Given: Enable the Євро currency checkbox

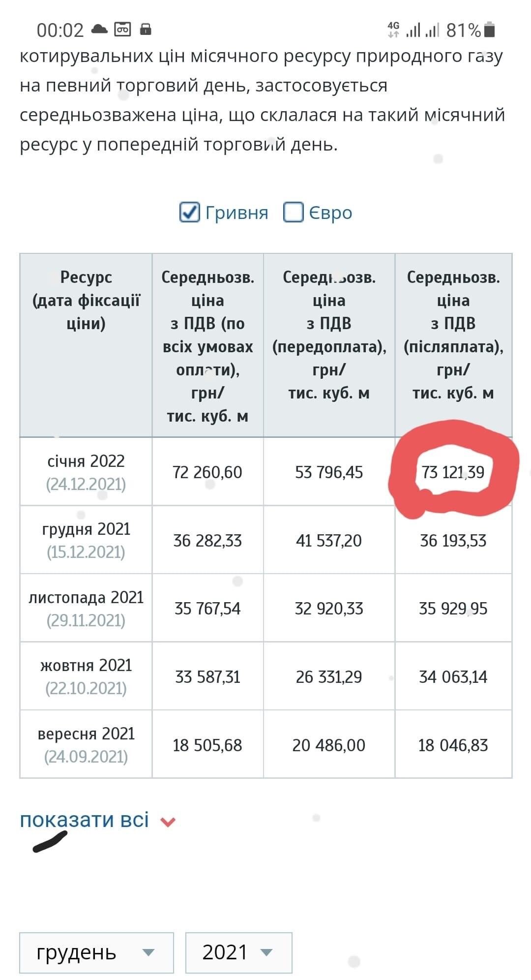Looking at the screenshot, I should (x=294, y=213).
